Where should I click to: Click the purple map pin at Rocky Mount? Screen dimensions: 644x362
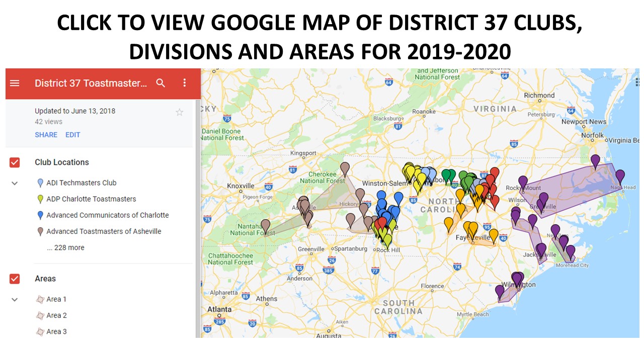point(523,183)
